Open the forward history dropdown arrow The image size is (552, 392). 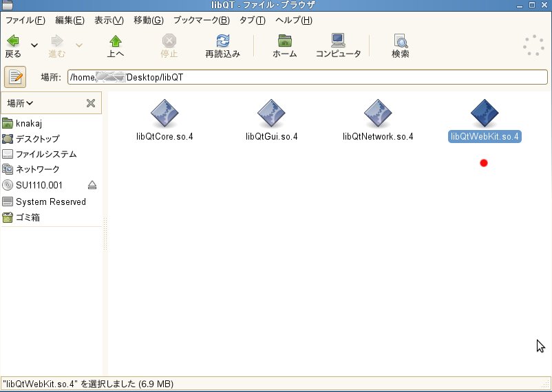79,45
